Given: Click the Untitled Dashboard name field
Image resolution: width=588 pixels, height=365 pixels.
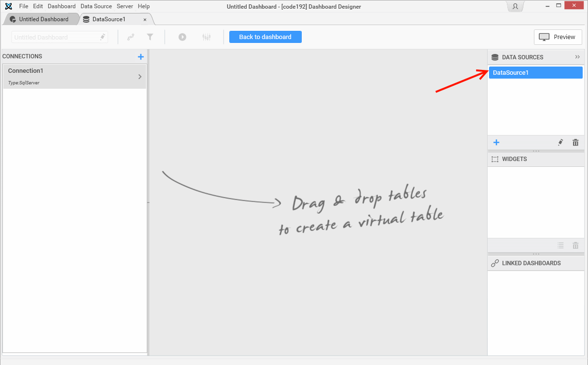Looking at the screenshot, I should [59, 37].
